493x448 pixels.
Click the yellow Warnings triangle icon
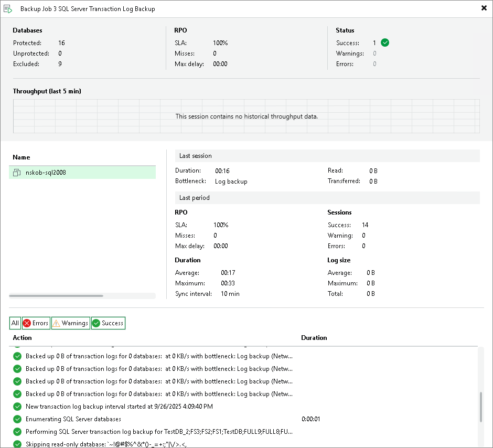(56, 323)
